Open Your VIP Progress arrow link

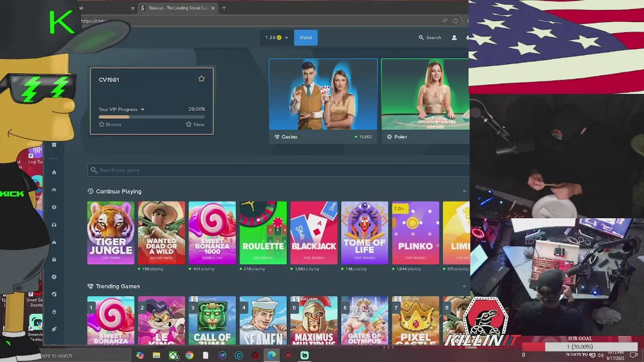[x=121, y=109]
